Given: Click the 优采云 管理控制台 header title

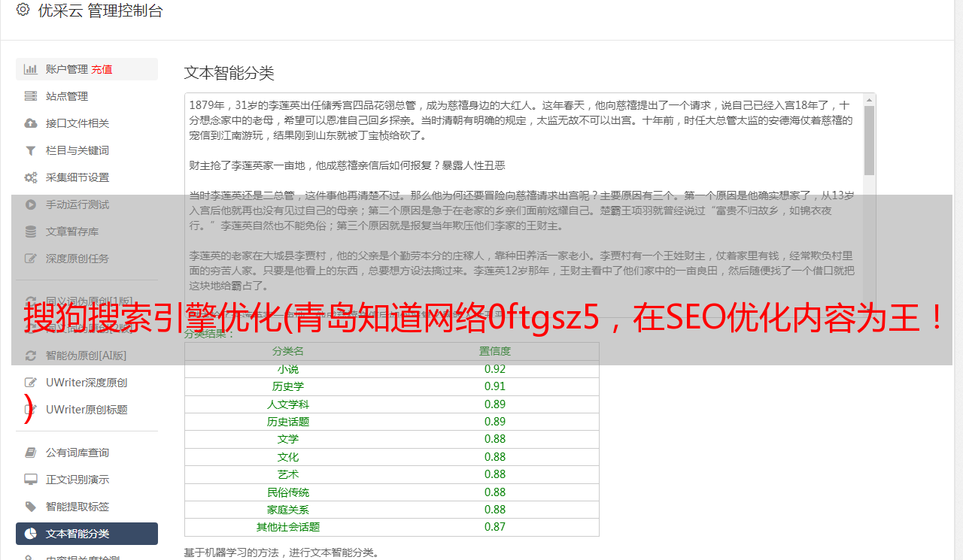Looking at the screenshot, I should tap(100, 11).
